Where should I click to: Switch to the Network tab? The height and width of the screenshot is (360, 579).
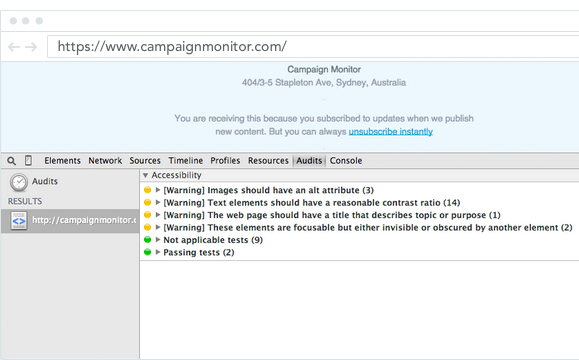pos(105,161)
